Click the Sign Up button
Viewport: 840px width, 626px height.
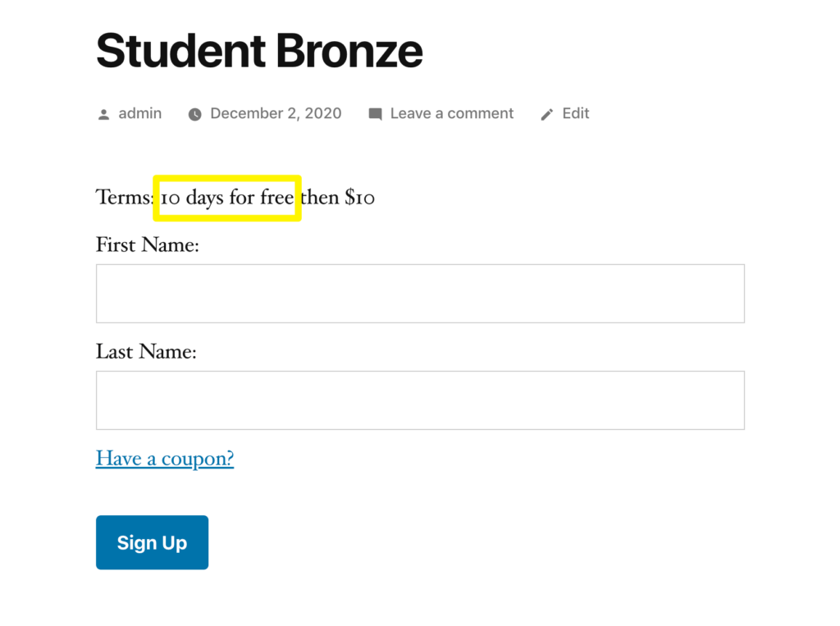click(152, 542)
